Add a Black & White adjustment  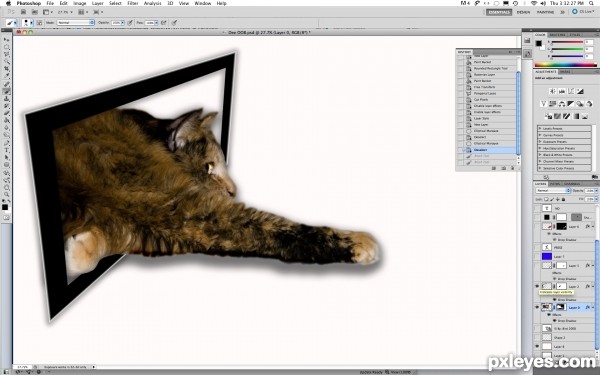tap(571, 104)
